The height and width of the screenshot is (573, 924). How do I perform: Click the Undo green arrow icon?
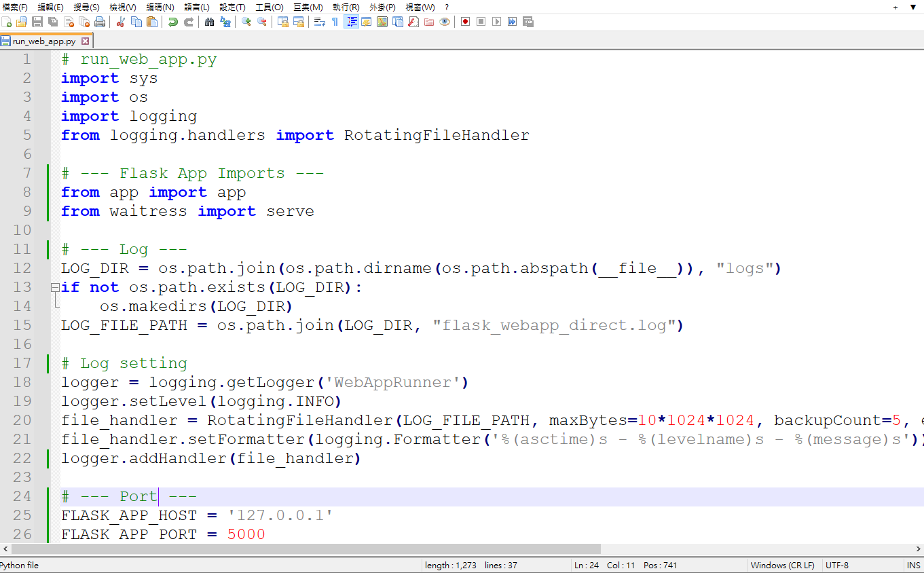173,22
